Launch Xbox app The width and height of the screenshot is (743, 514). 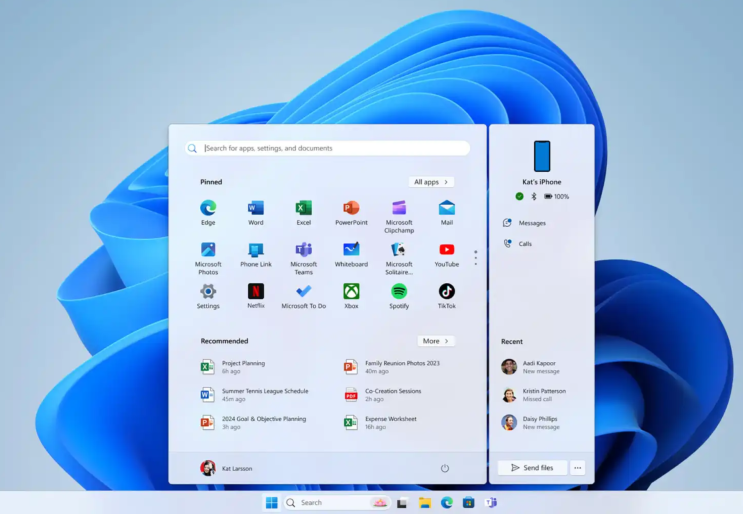pyautogui.click(x=351, y=296)
